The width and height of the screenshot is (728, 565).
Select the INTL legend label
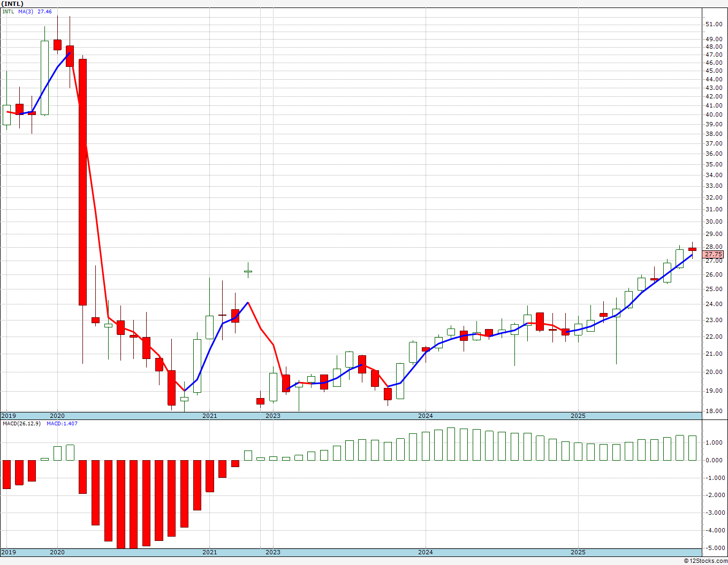(8, 11)
